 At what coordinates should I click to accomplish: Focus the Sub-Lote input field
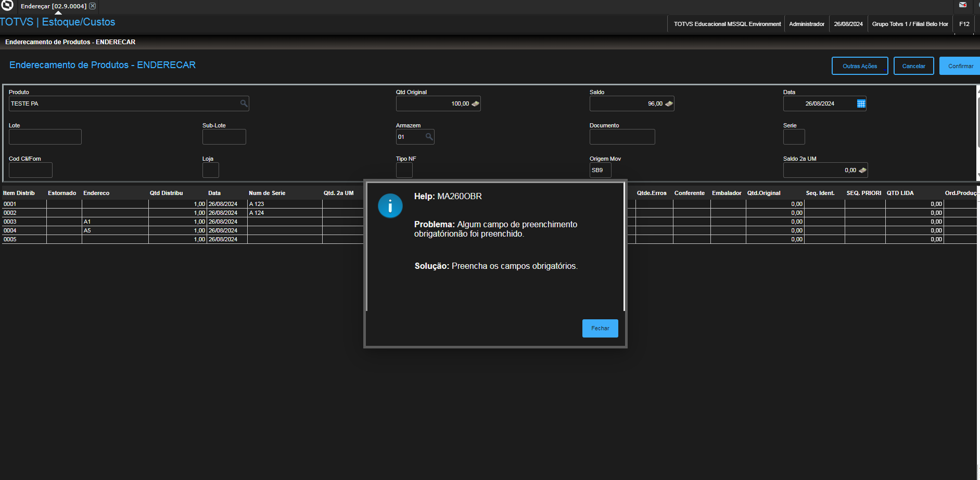tap(224, 137)
